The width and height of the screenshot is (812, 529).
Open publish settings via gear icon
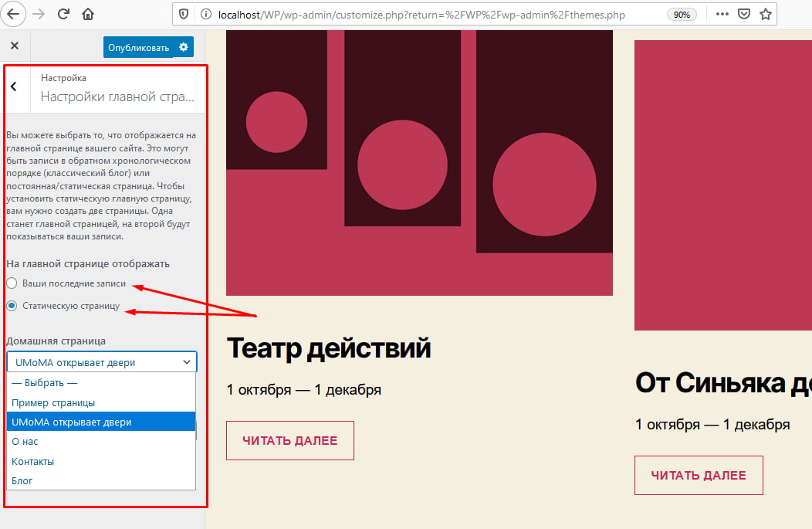[x=184, y=46]
